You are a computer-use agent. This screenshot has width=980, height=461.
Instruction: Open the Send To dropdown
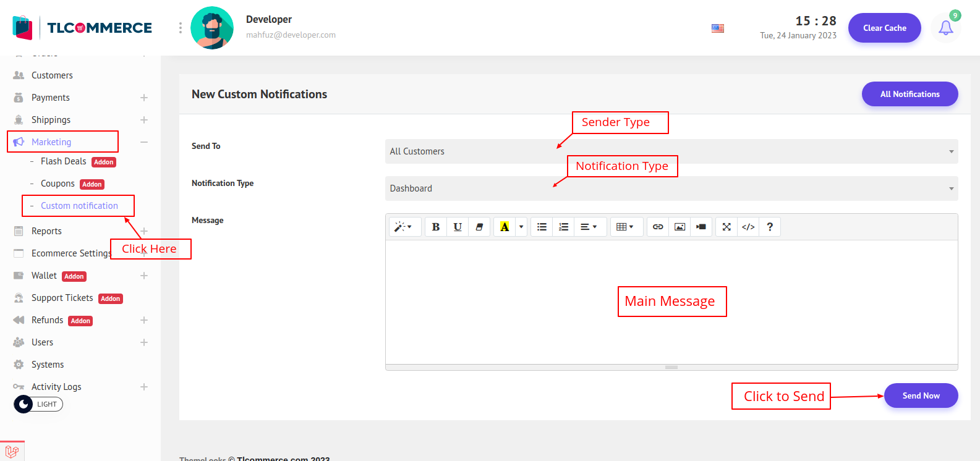pyautogui.click(x=671, y=151)
